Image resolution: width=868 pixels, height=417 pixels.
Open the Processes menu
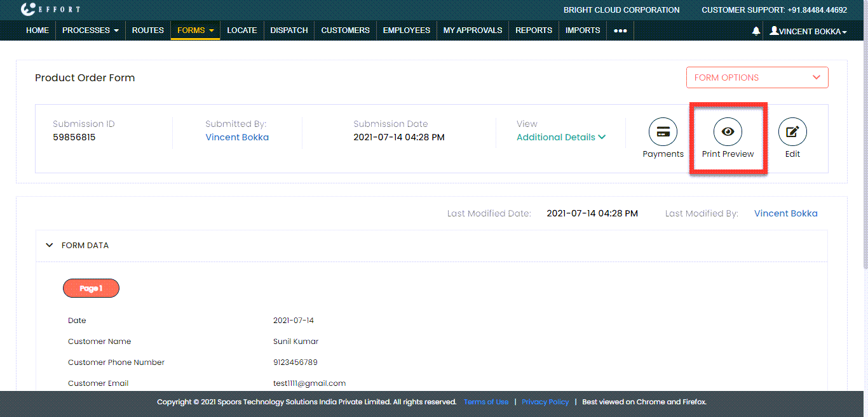pyautogui.click(x=90, y=30)
